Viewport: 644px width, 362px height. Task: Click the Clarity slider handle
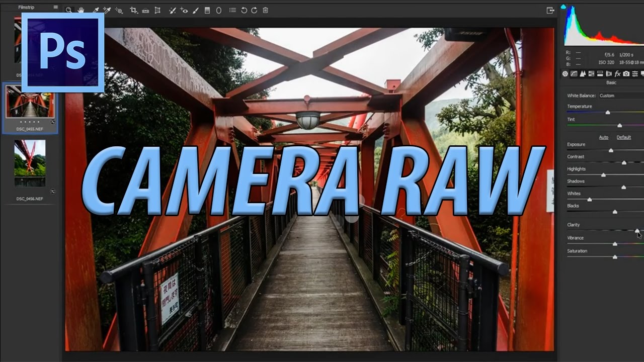pyautogui.click(x=637, y=231)
